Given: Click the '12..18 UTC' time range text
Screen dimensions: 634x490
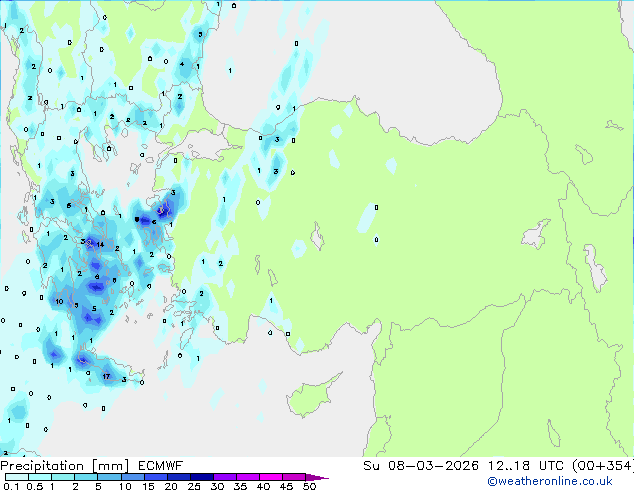Looking at the screenshot, I should tap(525, 466).
